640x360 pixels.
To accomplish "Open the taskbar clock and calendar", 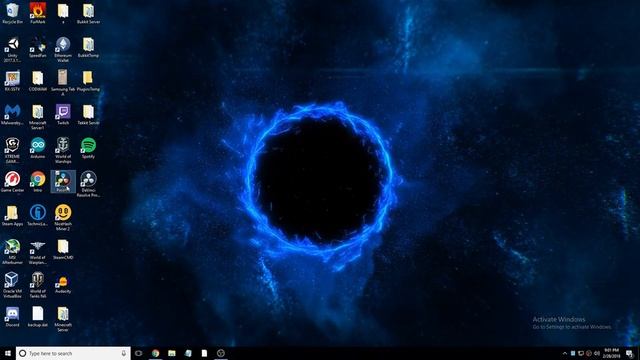I will (611, 353).
